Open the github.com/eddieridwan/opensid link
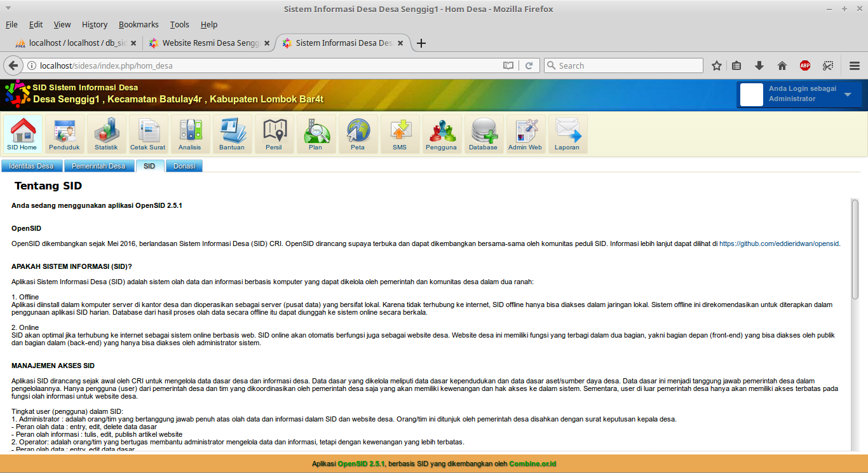Image resolution: width=868 pixels, height=473 pixels. pyautogui.click(x=780, y=243)
